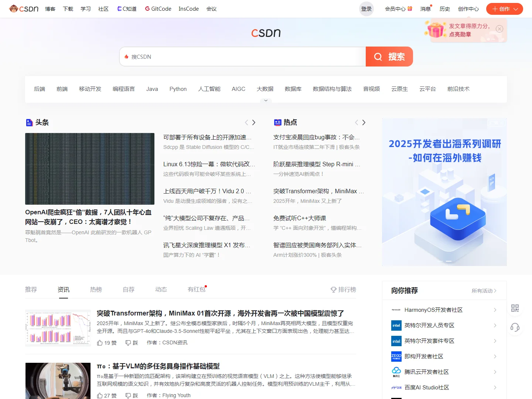This screenshot has height=399, width=532.
Task: Close the reward badge promo popup
Action: coord(499,29)
